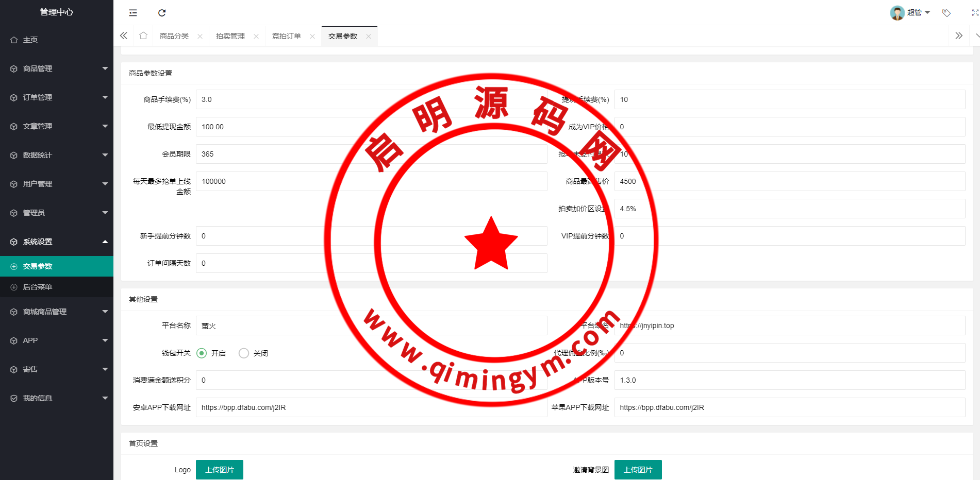The image size is (980, 480).
Task: Click 上传图片 button for Logo
Action: 219,470
